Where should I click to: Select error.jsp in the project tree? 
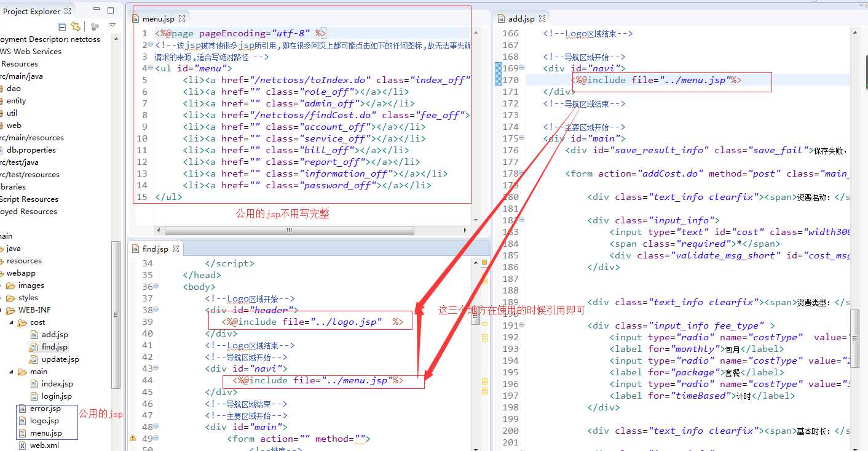point(45,409)
